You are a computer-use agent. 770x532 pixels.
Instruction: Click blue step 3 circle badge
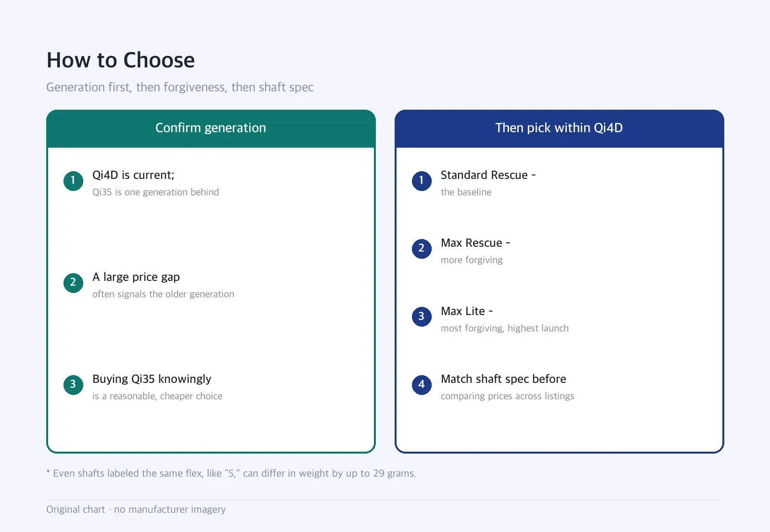[x=422, y=317]
